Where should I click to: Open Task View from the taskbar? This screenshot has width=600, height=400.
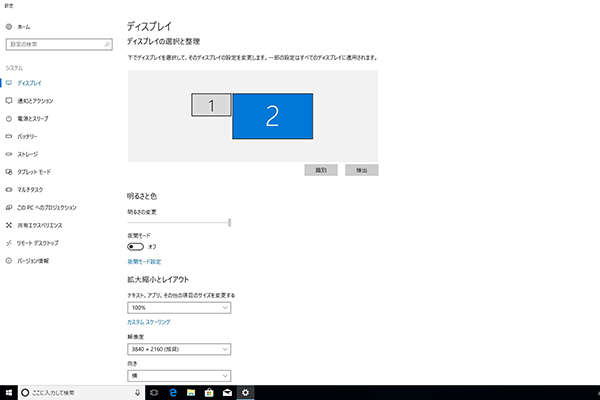tap(154, 393)
